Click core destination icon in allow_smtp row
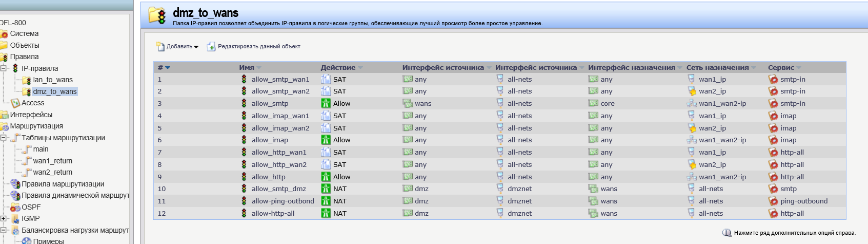This screenshot has width=868, height=244. (593, 103)
